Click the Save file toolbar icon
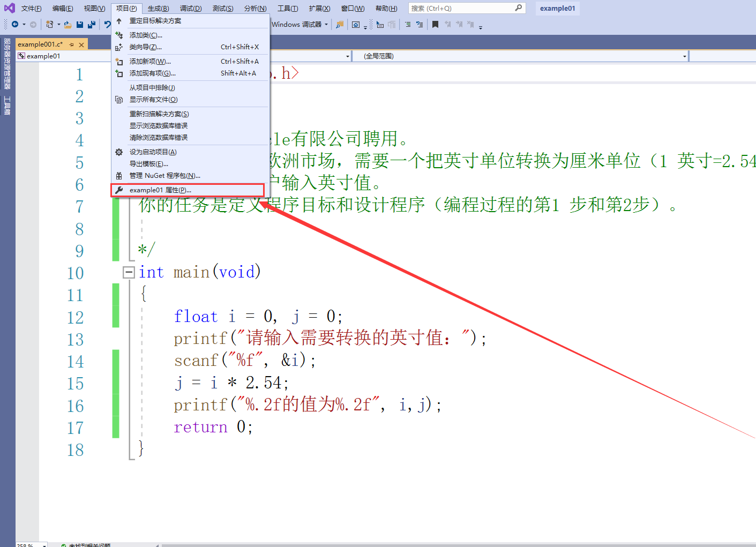The height and width of the screenshot is (547, 756). click(80, 25)
